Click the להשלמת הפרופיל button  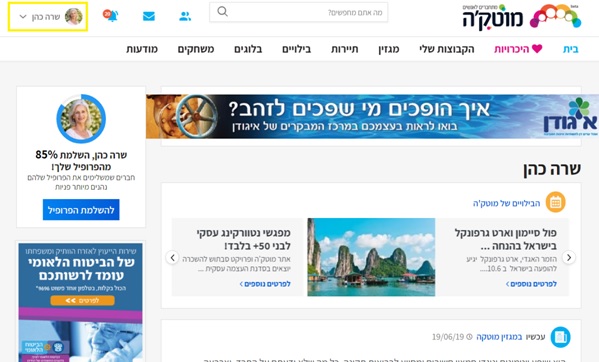(x=81, y=210)
